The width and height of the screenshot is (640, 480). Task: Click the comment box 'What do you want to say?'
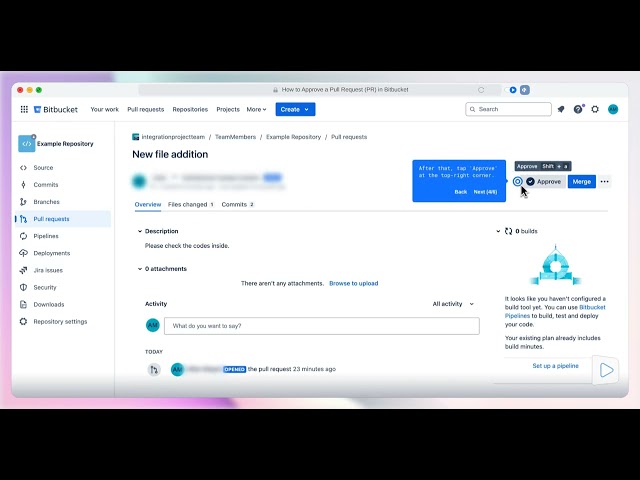point(322,326)
